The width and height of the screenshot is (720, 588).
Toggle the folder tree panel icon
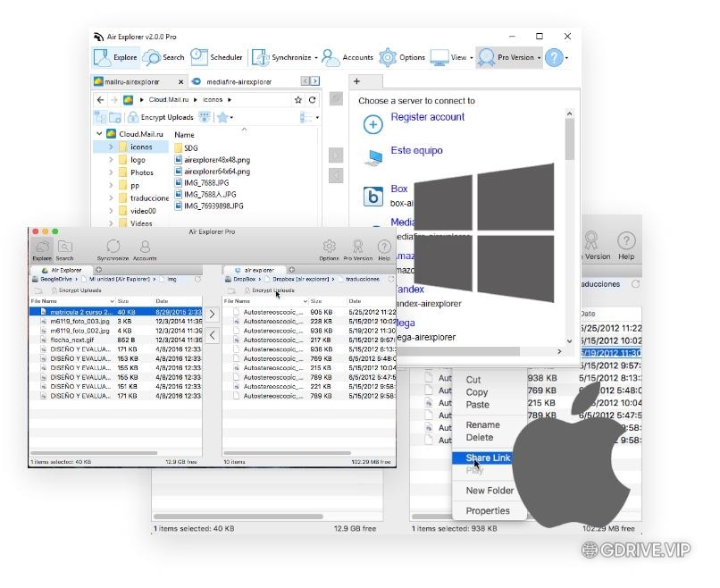tap(100, 118)
